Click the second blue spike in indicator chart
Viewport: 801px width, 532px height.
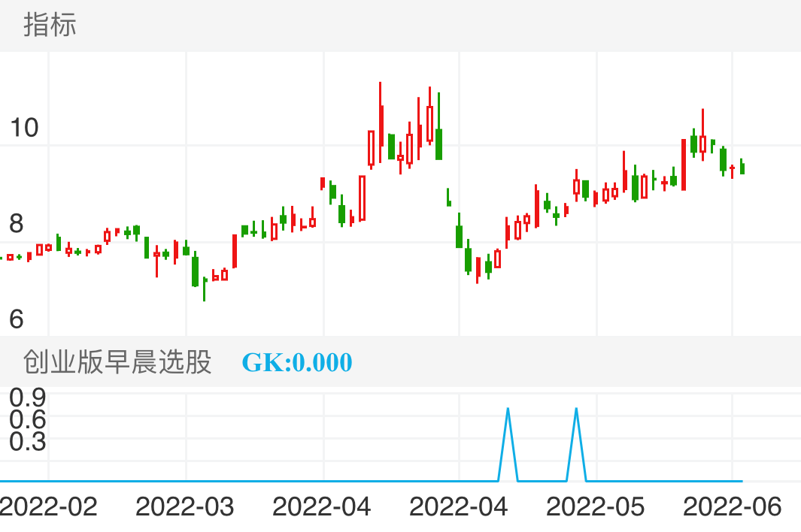tap(576, 410)
